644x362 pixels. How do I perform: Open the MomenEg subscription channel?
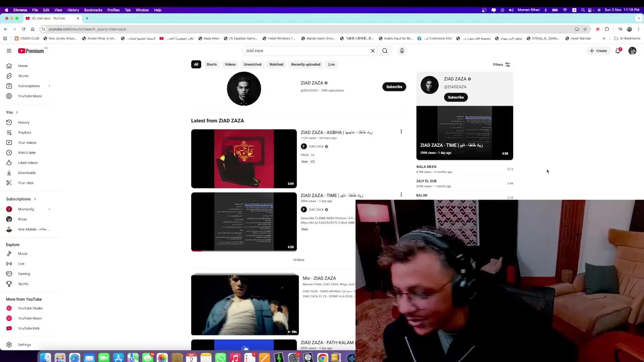(26, 209)
